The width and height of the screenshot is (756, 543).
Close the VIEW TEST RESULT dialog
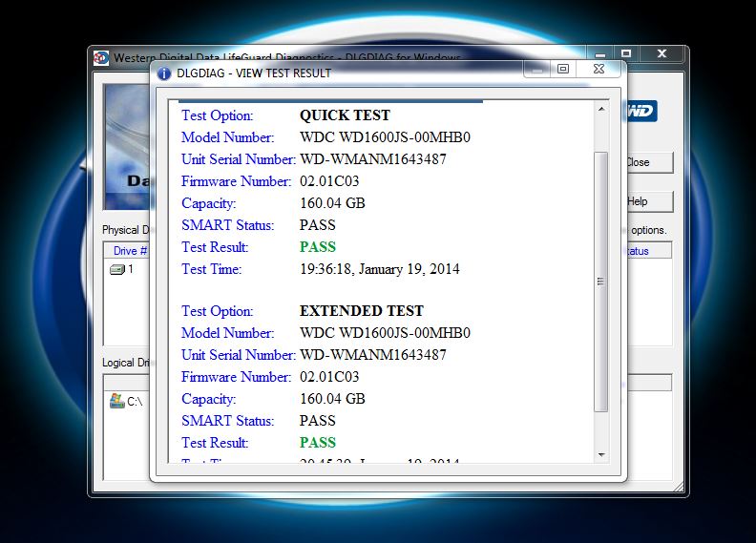click(598, 69)
